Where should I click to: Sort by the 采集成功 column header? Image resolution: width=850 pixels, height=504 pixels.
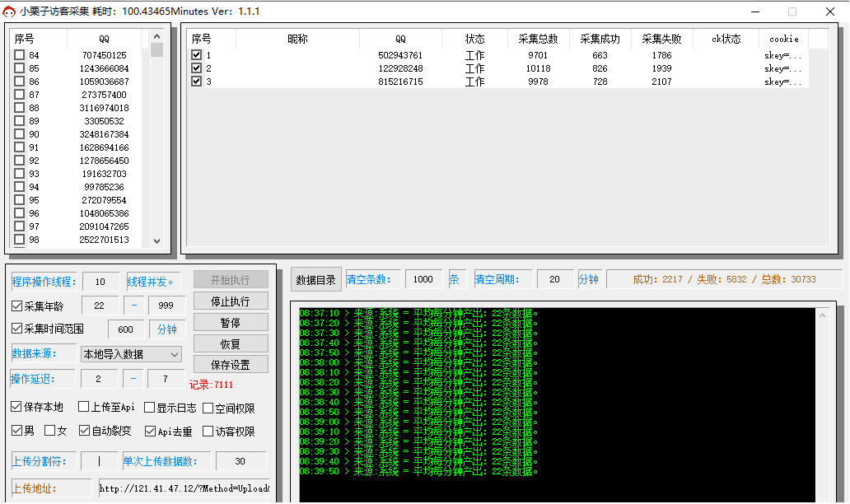click(600, 39)
